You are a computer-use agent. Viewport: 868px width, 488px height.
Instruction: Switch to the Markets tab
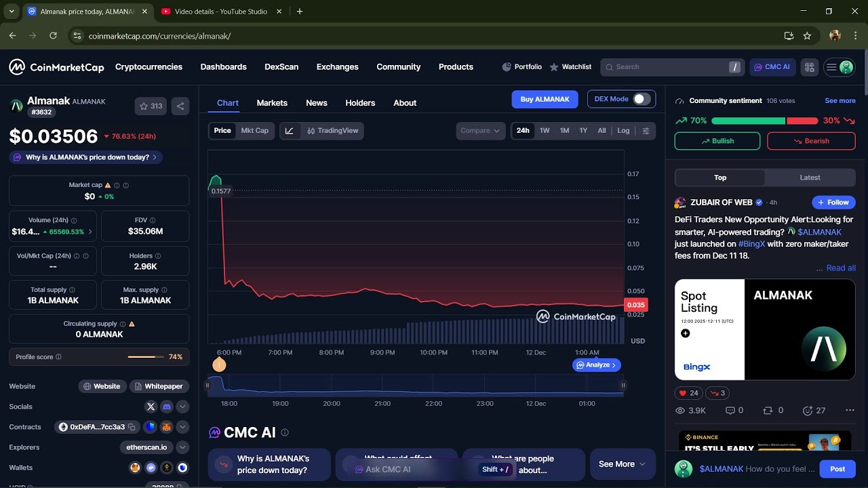pos(272,103)
